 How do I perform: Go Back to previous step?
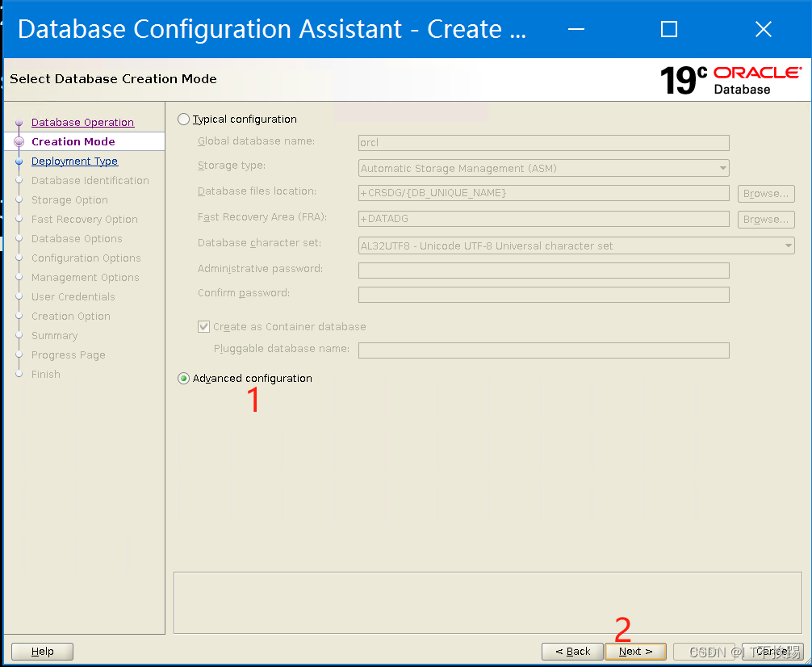coord(572,652)
